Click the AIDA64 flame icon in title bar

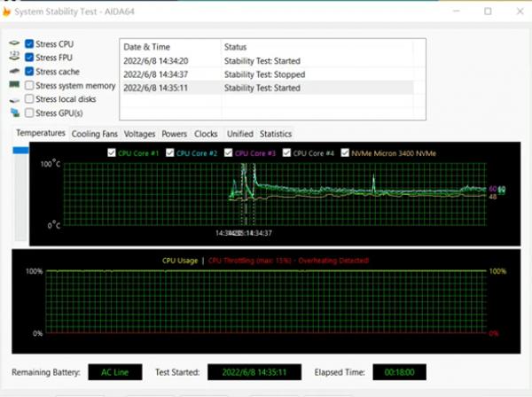[x=6, y=12]
